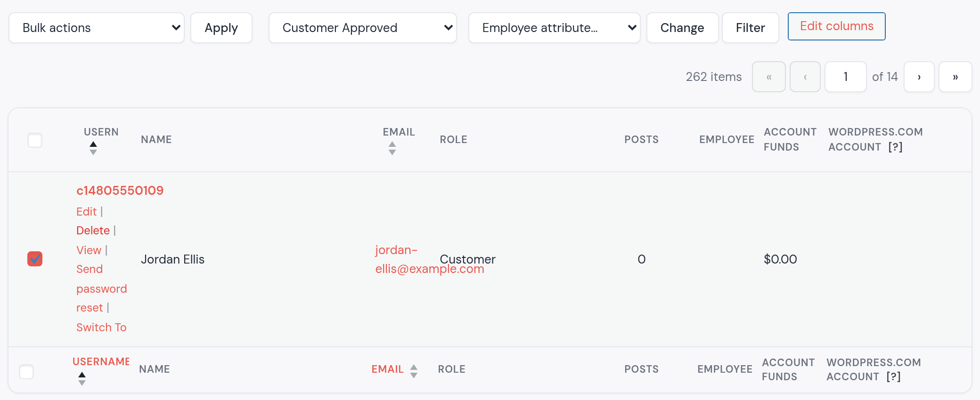Click the Customer role cell
Viewport: 980px width, 400px height.
click(x=468, y=259)
